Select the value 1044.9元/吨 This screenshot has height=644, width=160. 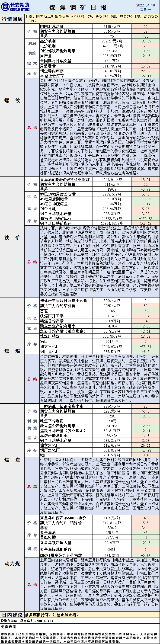[112, 179]
